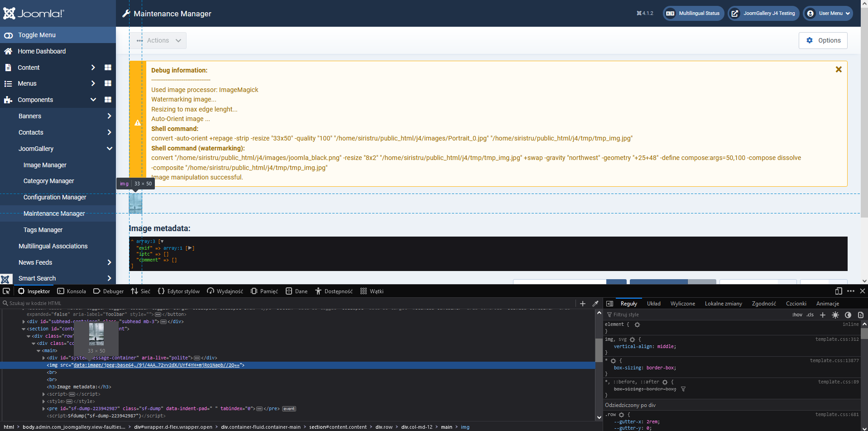Open the Dostępność devtools tab

tap(334, 291)
